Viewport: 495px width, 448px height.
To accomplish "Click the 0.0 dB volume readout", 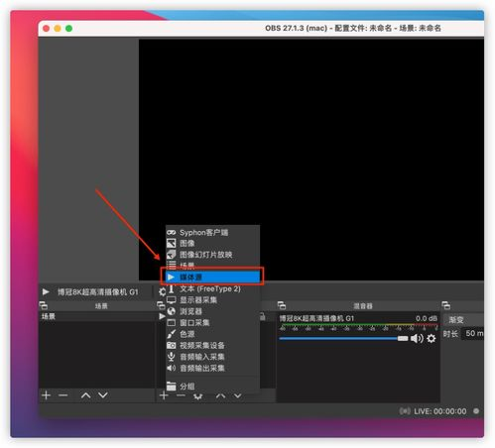I will (x=427, y=318).
